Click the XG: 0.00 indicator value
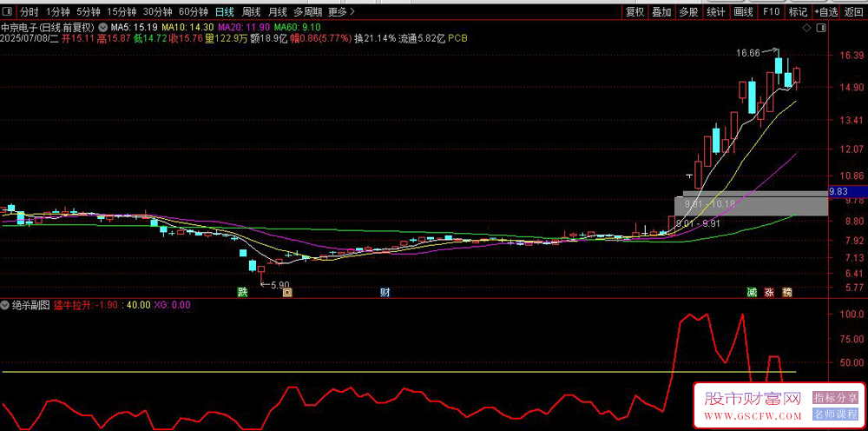 pos(172,305)
